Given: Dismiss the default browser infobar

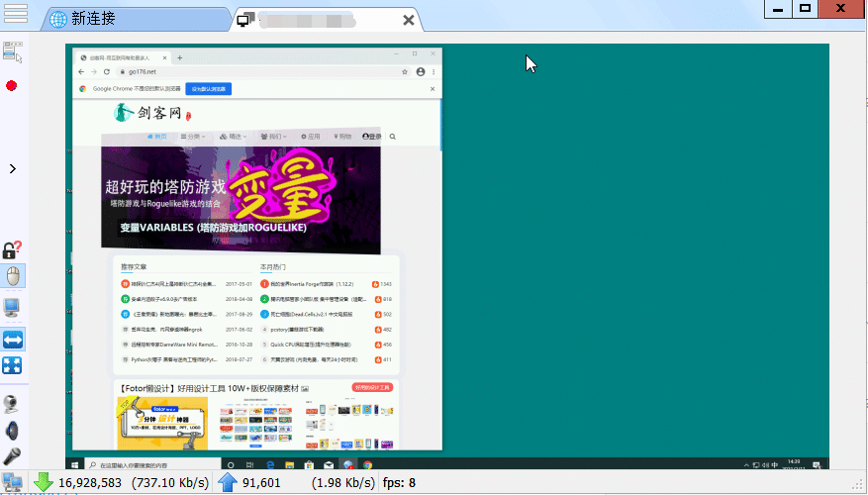Looking at the screenshot, I should pyautogui.click(x=433, y=88).
